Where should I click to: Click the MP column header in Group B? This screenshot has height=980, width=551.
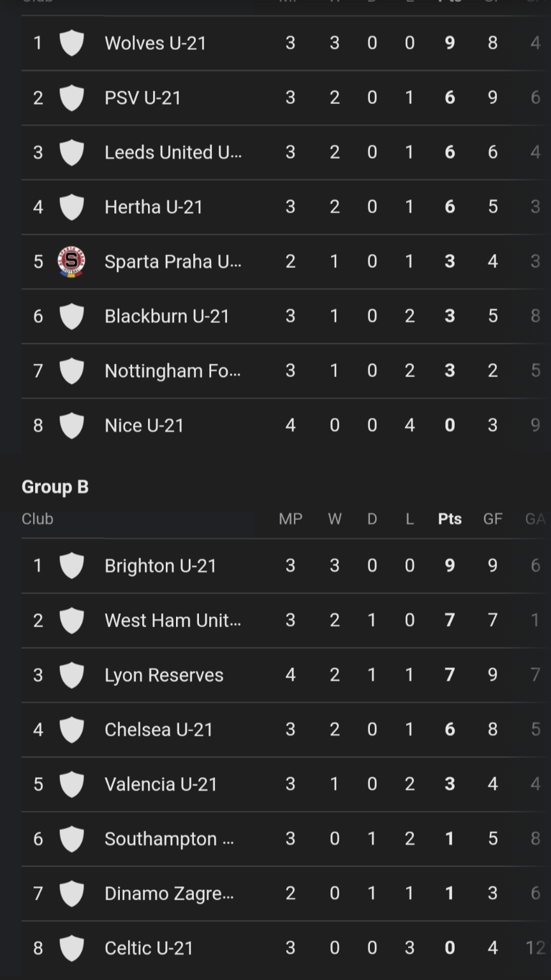[x=290, y=519]
